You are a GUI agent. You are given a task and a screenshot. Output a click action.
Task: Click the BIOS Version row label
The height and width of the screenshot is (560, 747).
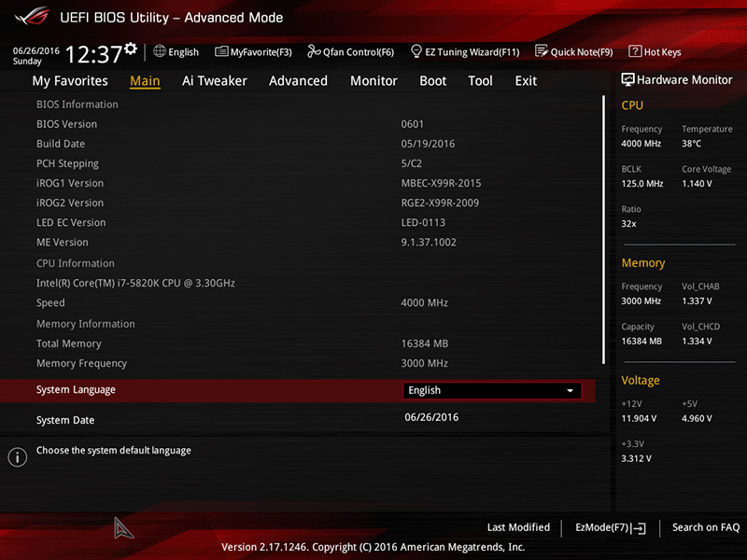coord(66,124)
